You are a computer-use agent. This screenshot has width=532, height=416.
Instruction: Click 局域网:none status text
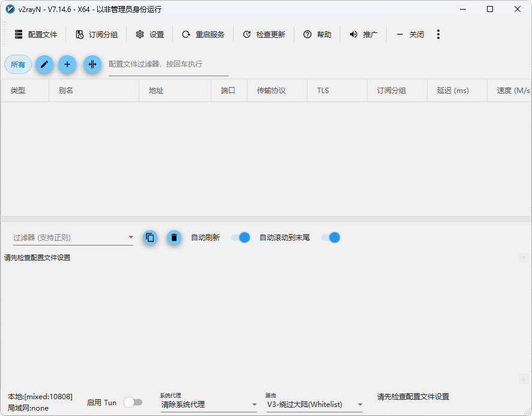28,408
